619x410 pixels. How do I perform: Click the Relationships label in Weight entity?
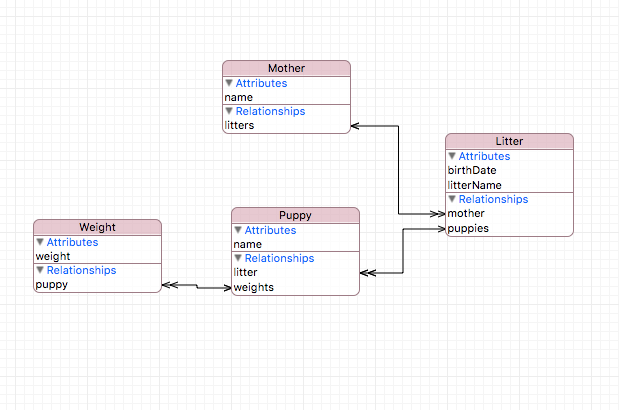click(81, 270)
